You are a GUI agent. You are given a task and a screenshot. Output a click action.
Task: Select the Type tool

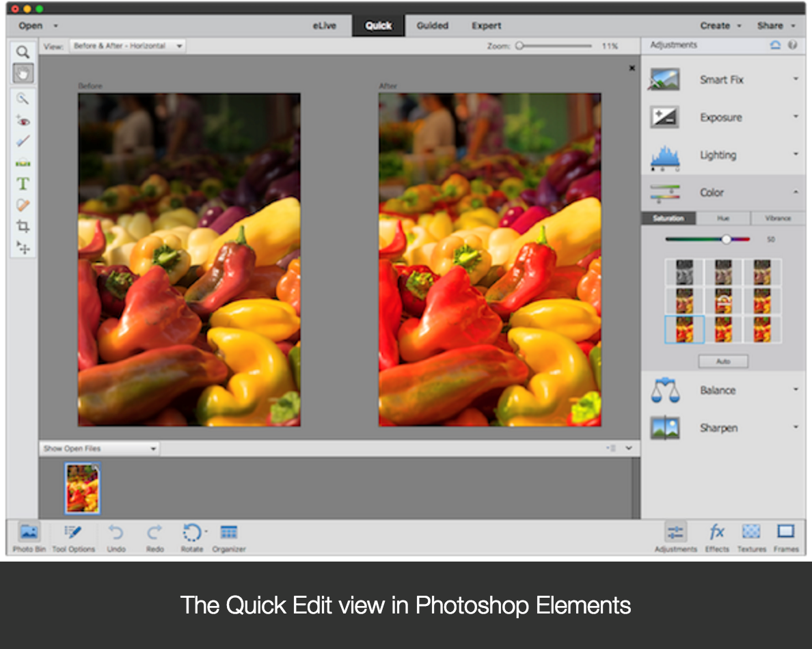(x=23, y=183)
